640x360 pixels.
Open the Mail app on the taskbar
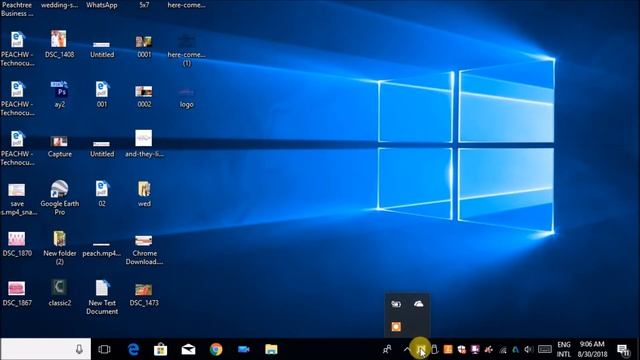tap(188, 349)
